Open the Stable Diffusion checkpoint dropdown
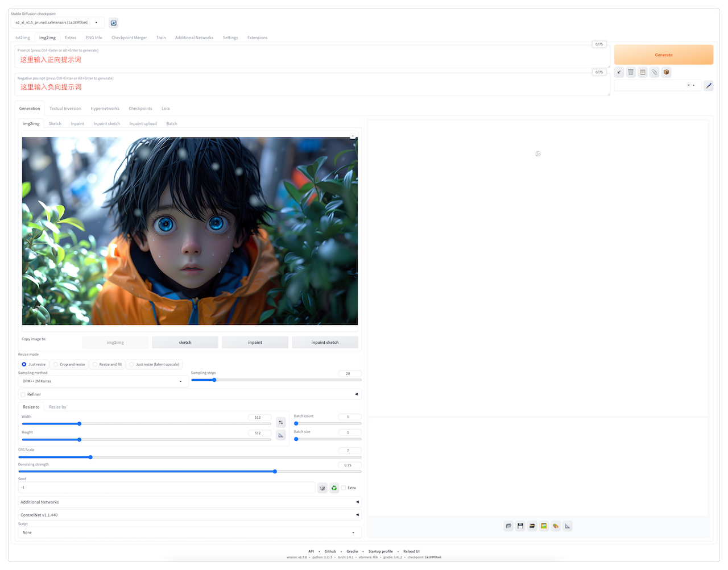This screenshot has height=570, width=728. coord(57,23)
